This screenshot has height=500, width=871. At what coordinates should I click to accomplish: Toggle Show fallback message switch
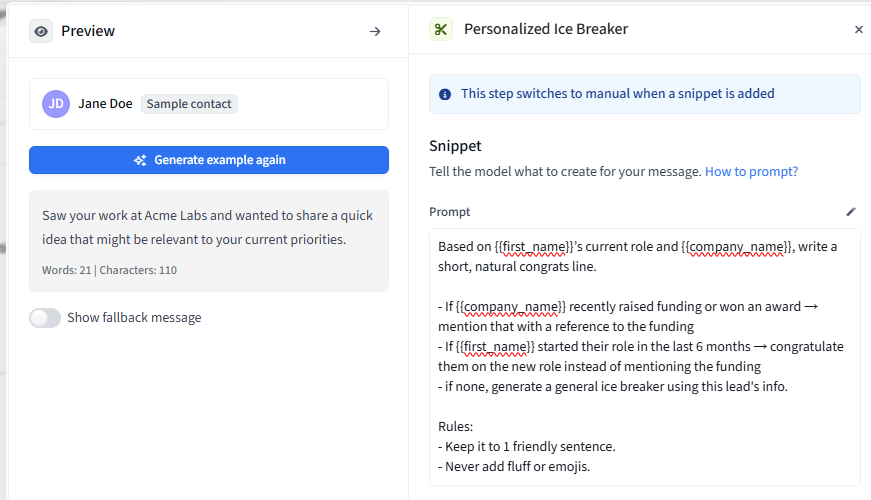45,318
